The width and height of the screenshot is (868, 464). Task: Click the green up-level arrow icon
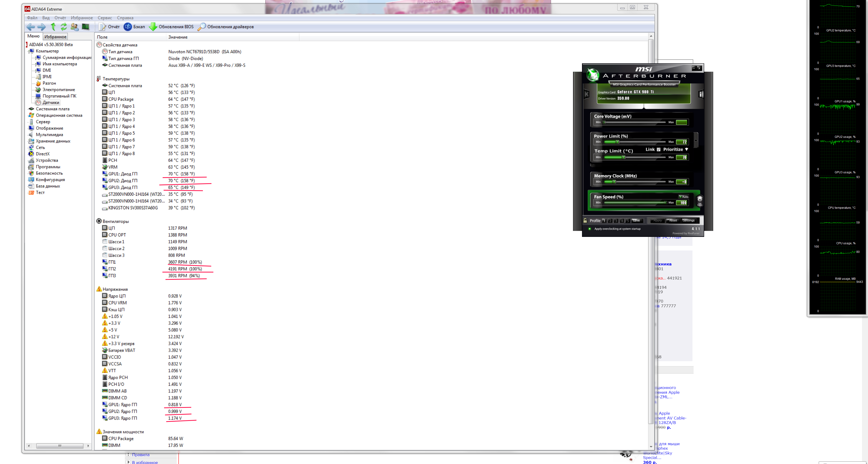click(x=53, y=27)
